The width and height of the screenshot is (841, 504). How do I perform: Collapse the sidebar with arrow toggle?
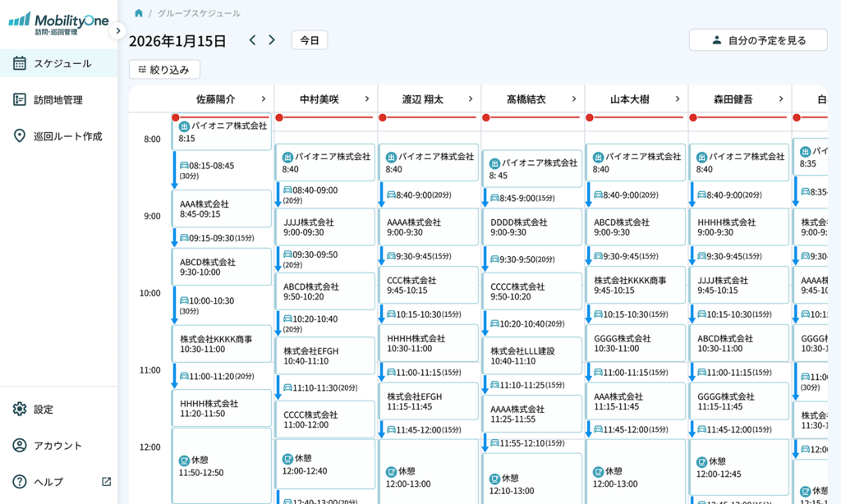tap(117, 30)
